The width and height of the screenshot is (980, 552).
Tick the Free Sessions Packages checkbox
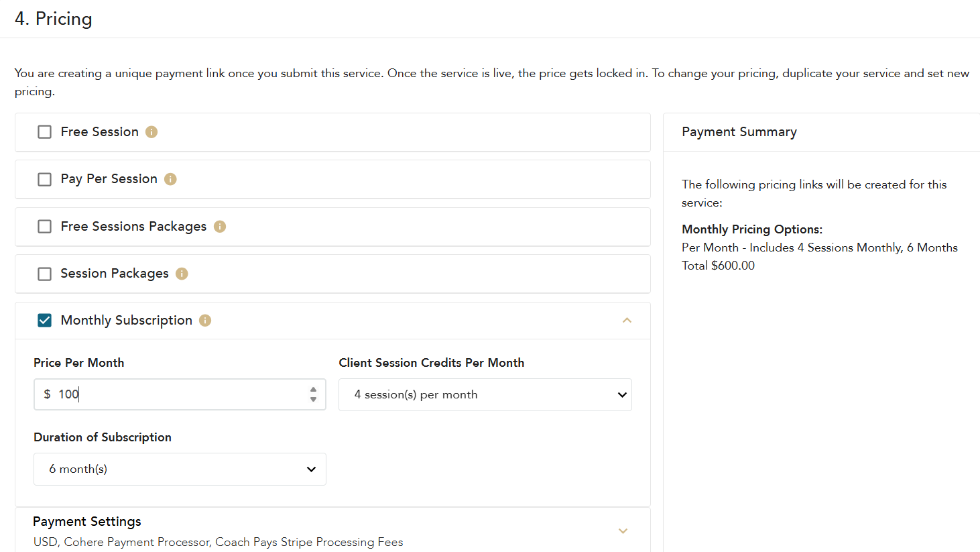[45, 227]
